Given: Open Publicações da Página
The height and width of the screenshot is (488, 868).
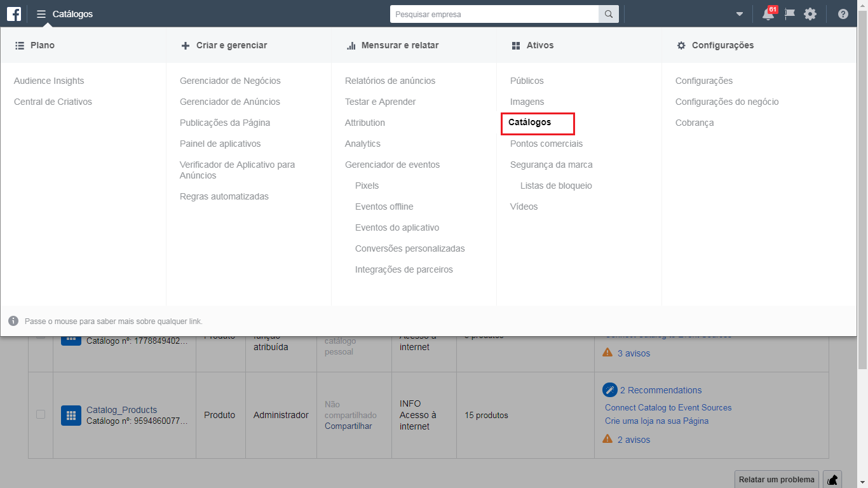Looking at the screenshot, I should (x=225, y=123).
